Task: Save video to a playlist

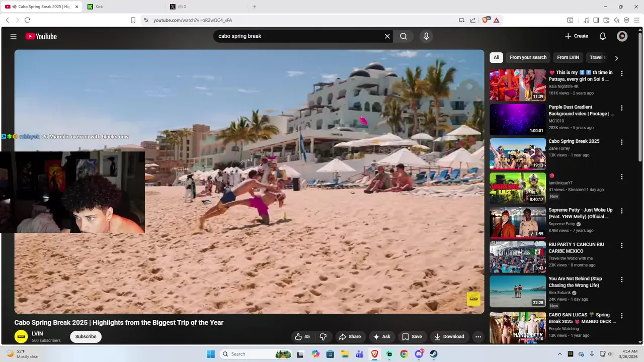Action: coord(412,337)
